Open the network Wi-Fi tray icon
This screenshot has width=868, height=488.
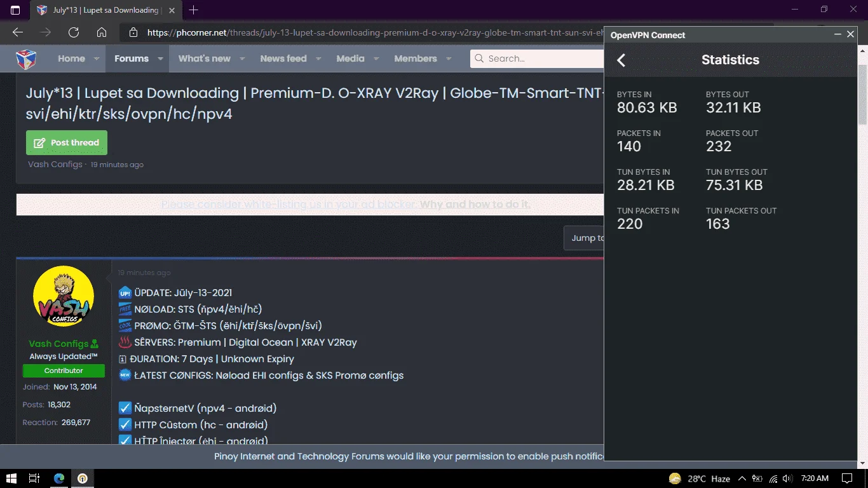tap(773, 478)
